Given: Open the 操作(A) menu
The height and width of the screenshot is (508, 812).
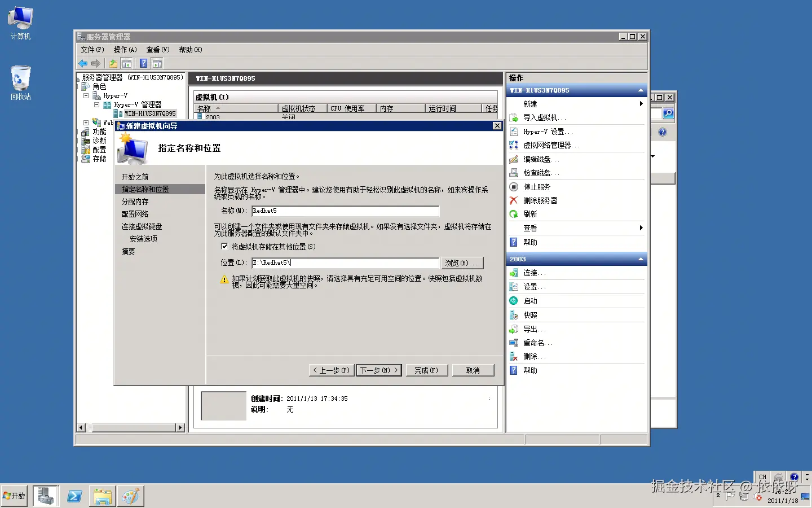Looking at the screenshot, I should [x=125, y=50].
